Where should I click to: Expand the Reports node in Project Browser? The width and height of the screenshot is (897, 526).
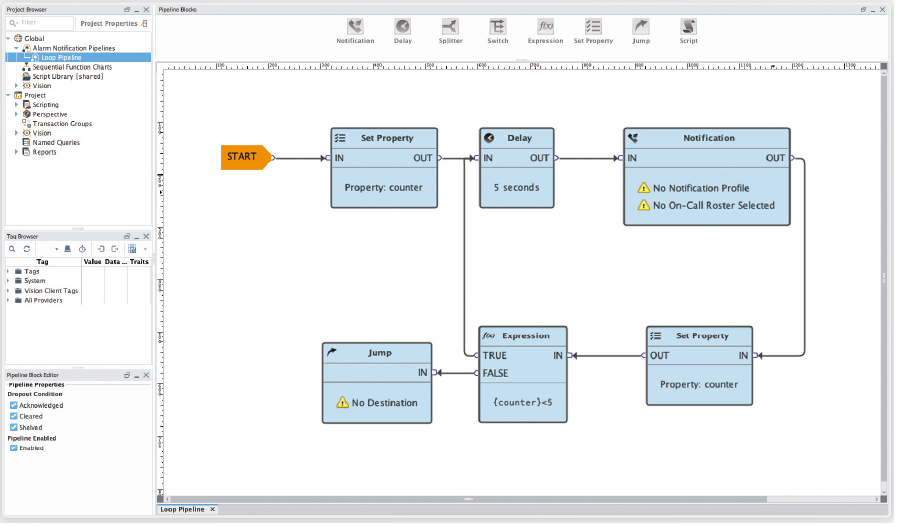pyautogui.click(x=17, y=152)
